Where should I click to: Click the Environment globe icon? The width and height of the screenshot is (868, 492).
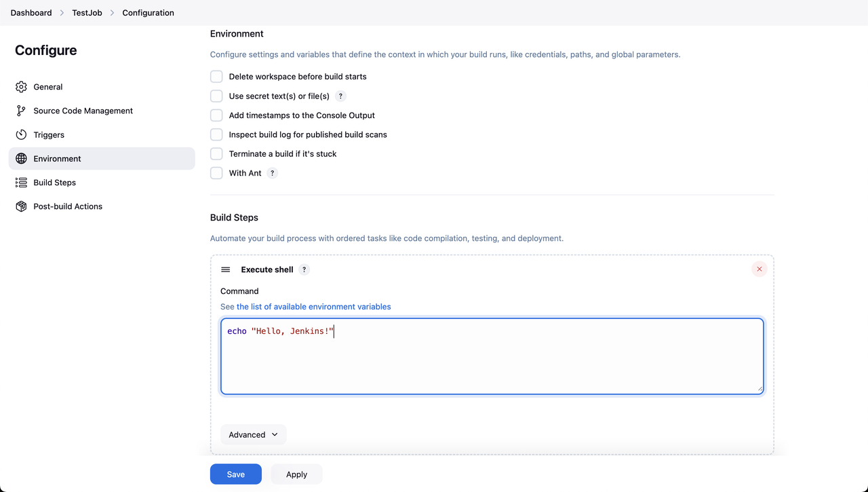[x=21, y=158]
